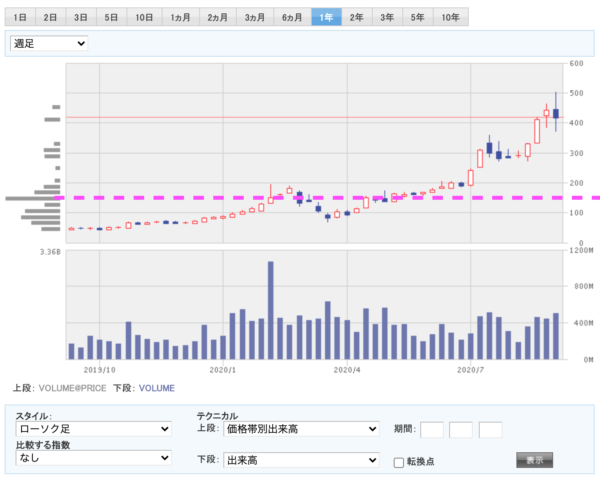
Task: Open the 下段 出来高 dropdown
Action: (x=301, y=460)
